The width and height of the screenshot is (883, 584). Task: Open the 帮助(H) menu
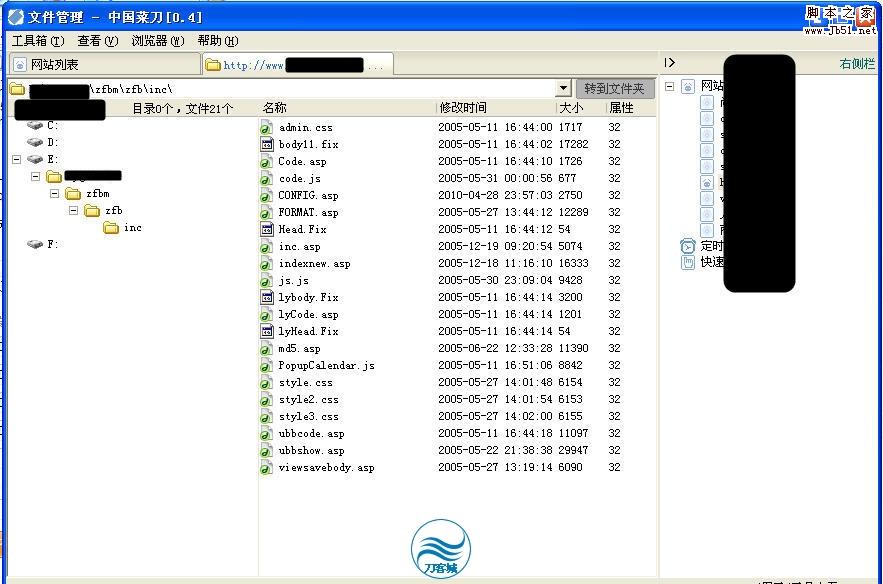tap(218, 41)
